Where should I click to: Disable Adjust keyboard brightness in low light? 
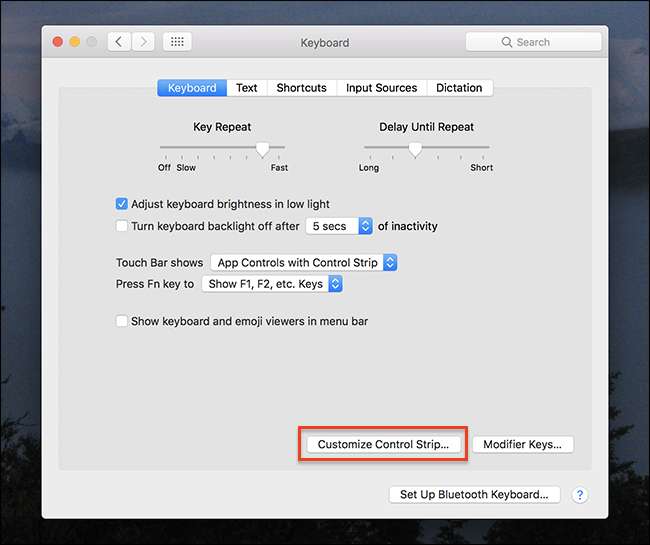click(x=123, y=204)
